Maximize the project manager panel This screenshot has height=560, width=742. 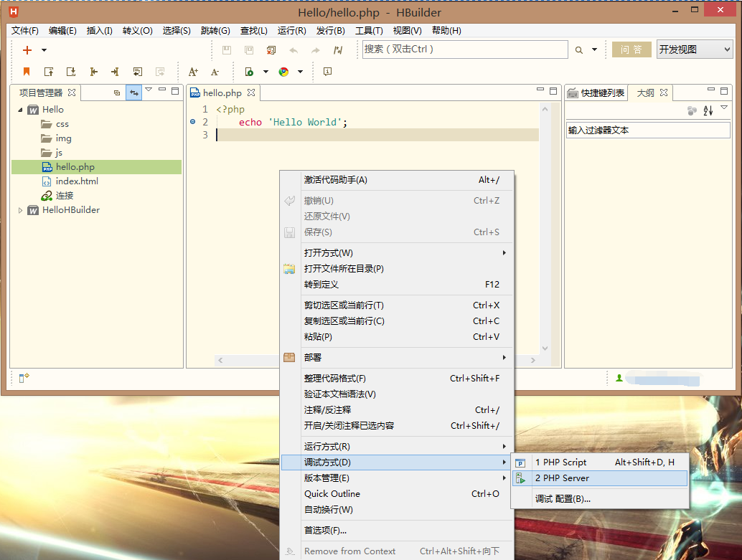pos(175,91)
